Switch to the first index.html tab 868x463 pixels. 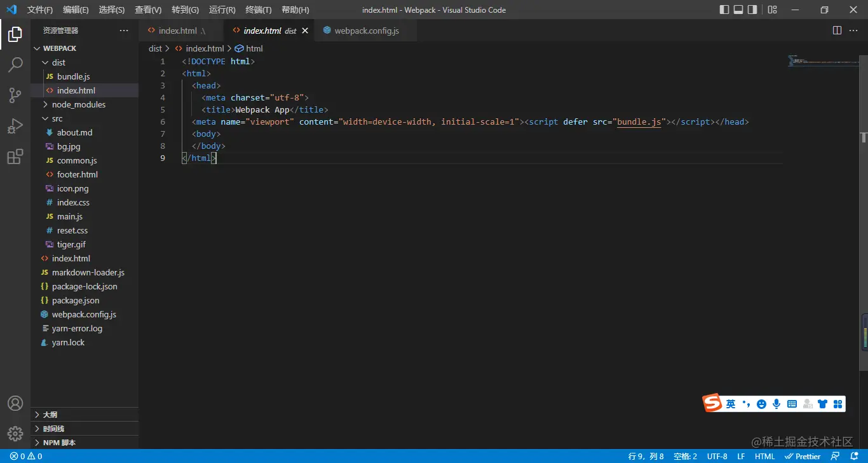click(x=181, y=31)
